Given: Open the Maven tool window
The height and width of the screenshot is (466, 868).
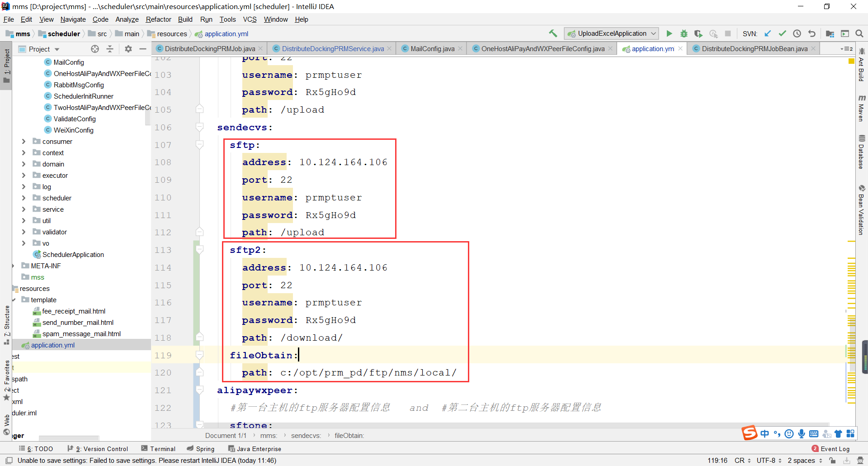Looking at the screenshot, I should coord(862,108).
